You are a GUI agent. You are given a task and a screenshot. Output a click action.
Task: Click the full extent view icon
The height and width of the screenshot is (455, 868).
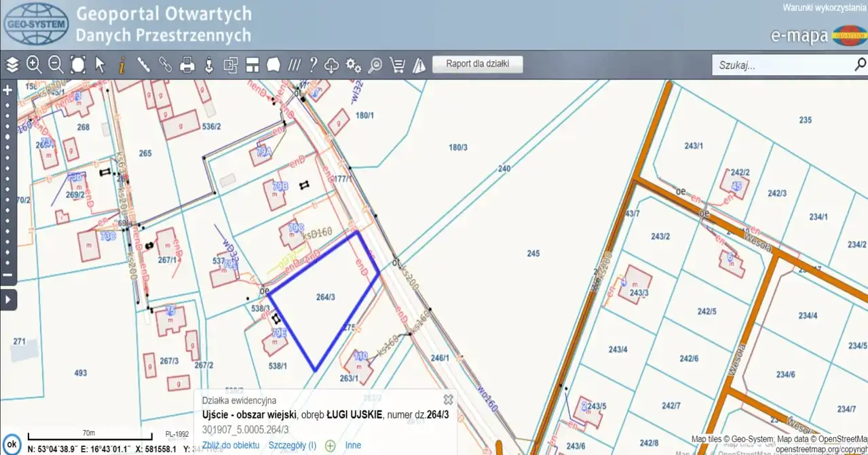point(78,65)
